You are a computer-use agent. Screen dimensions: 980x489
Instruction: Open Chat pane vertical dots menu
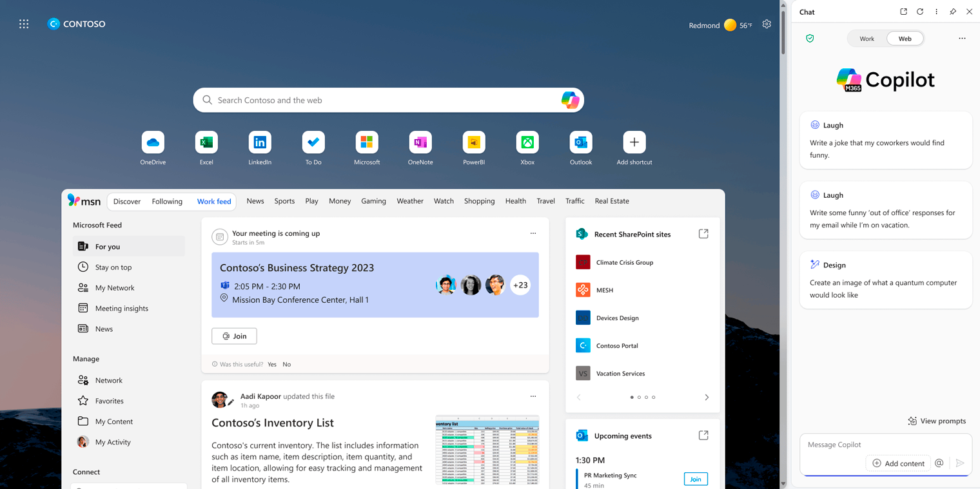tap(937, 12)
